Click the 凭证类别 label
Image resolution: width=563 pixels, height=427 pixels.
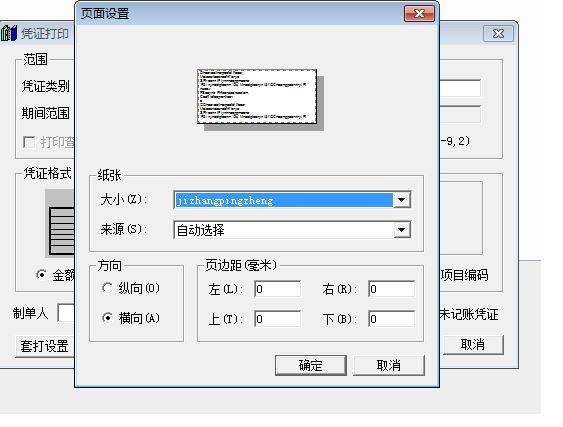(x=46, y=87)
